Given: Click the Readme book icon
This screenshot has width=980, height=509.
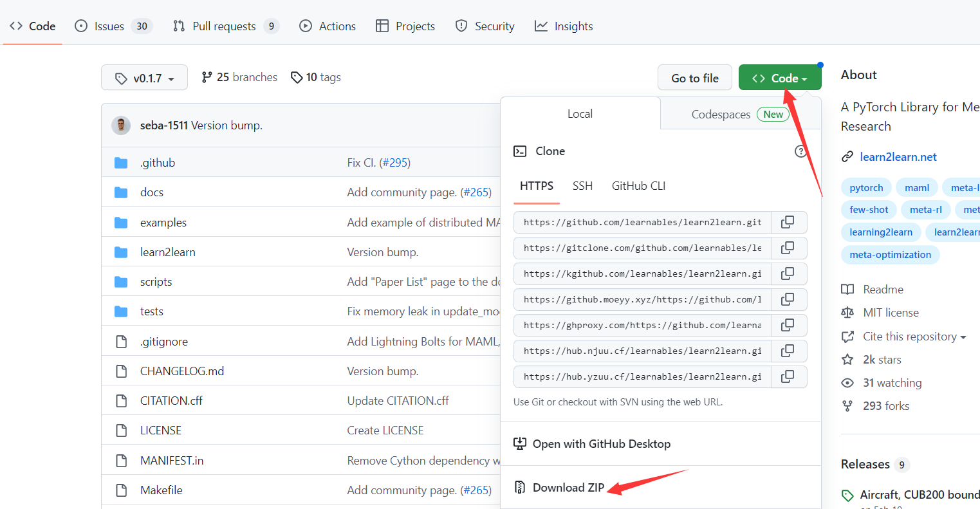Looking at the screenshot, I should tap(847, 290).
